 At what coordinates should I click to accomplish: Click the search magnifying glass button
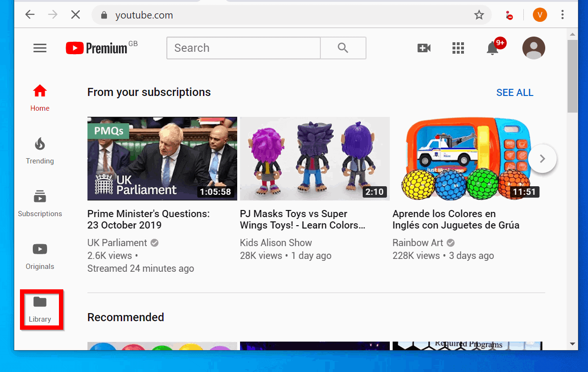point(343,48)
